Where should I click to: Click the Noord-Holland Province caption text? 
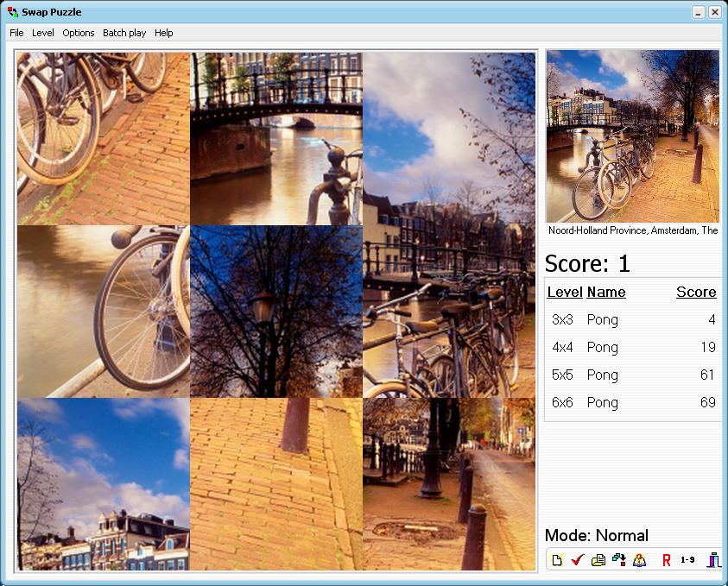point(633,230)
